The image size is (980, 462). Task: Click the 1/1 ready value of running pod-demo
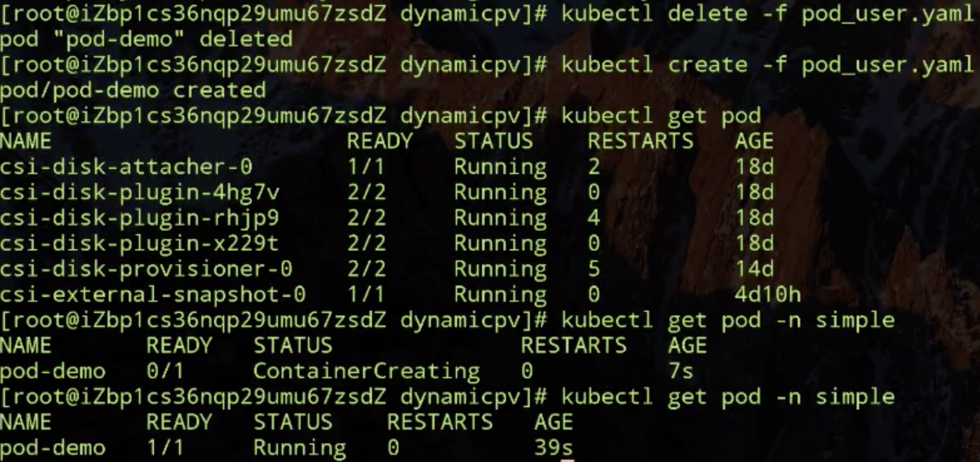tap(165, 448)
